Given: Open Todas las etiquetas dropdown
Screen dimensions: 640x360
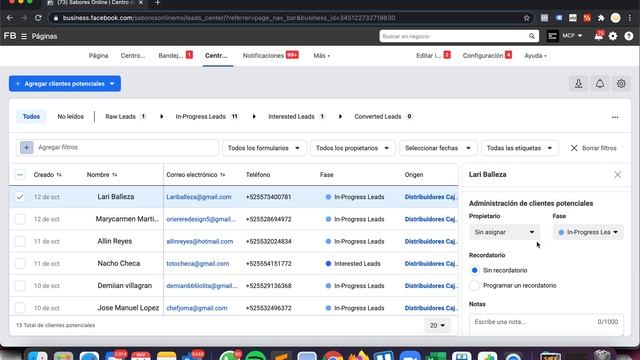Looking at the screenshot, I should 519,148.
